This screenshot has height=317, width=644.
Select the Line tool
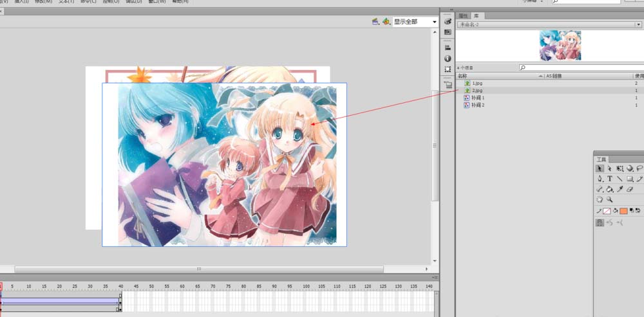point(620,179)
